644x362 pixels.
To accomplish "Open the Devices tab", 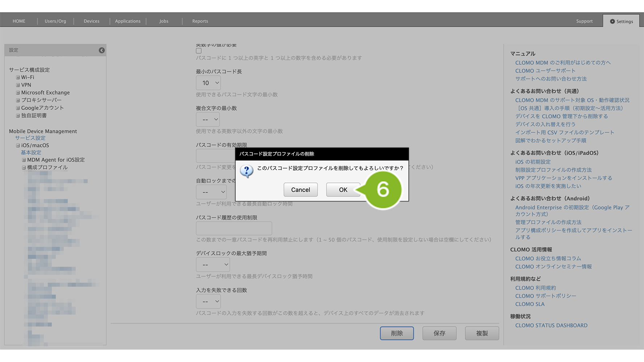I will pos(91,21).
